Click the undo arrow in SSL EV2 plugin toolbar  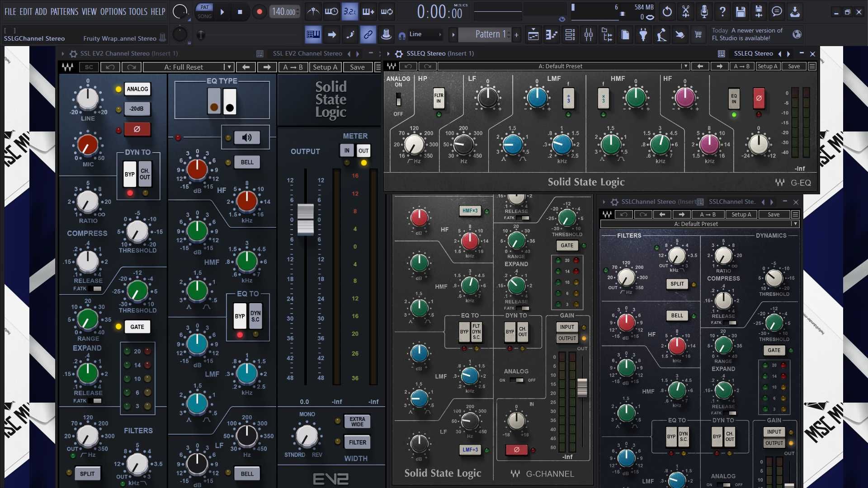[110, 67]
